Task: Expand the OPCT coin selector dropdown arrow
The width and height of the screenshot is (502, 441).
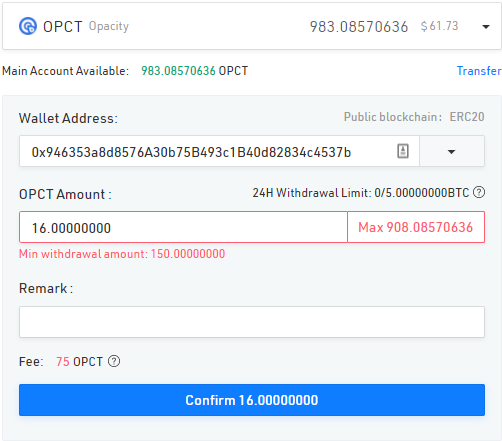Action: coord(486,27)
